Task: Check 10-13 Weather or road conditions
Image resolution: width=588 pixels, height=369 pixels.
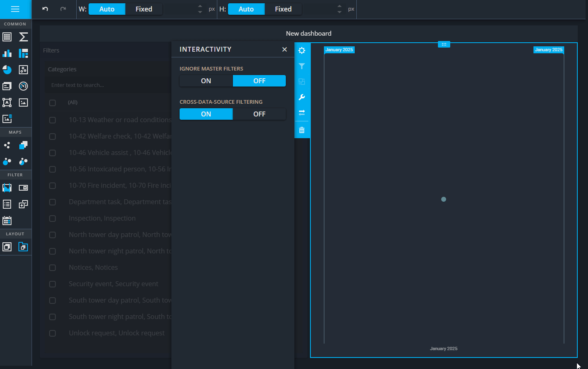Action: click(52, 120)
